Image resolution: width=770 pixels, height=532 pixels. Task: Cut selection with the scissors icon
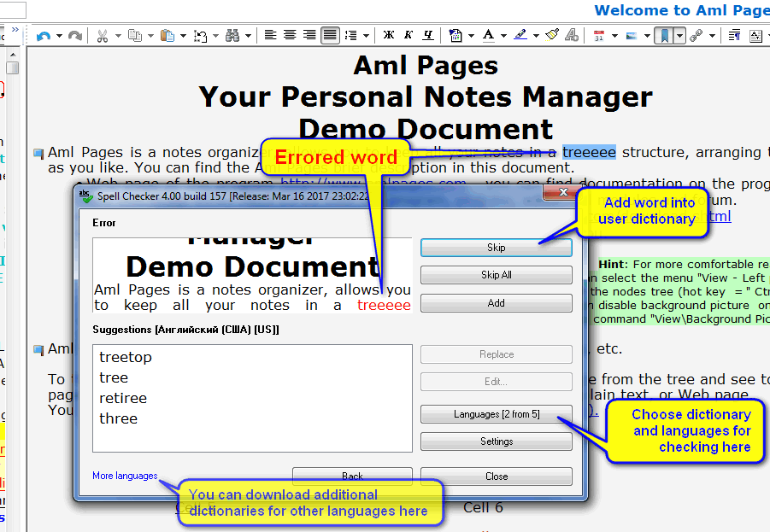pyautogui.click(x=103, y=36)
